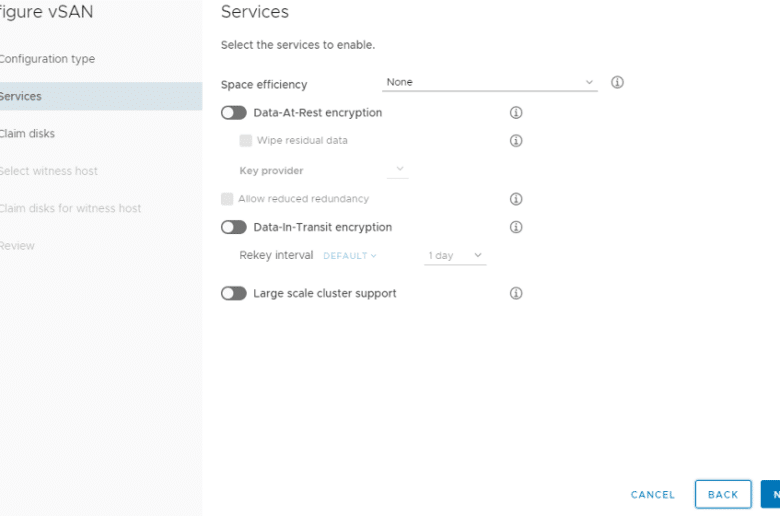Screen dimensions: 780x516
Task: Click the Space efficiency label
Action: 264,85
